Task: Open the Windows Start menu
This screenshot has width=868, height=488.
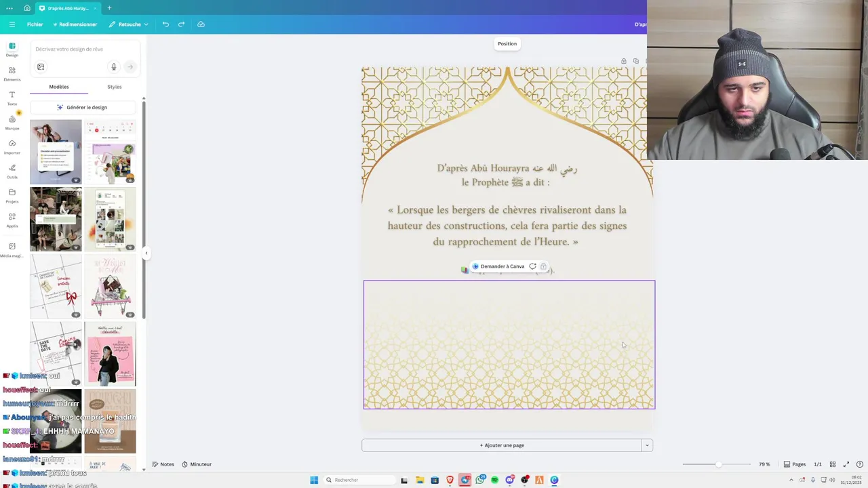Action: (314, 480)
